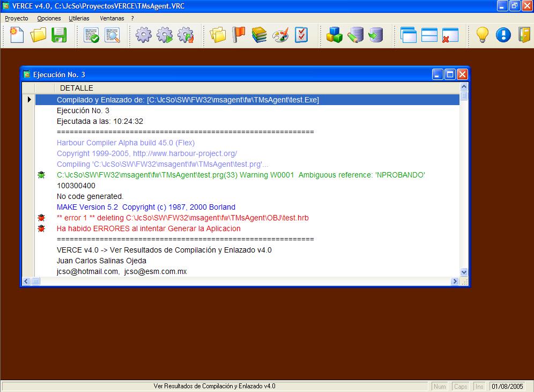This screenshot has height=392, width=534.
Task: Click the red checklist icon
Action: [301, 35]
